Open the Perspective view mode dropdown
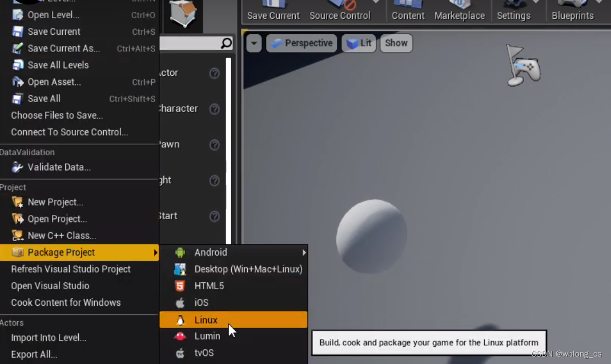611x364 pixels. coord(302,43)
